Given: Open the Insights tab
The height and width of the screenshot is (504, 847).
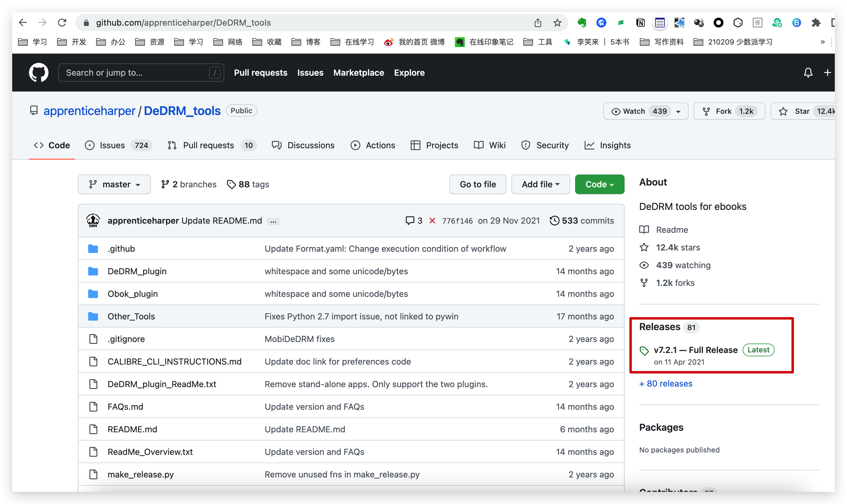Looking at the screenshot, I should pyautogui.click(x=607, y=145).
